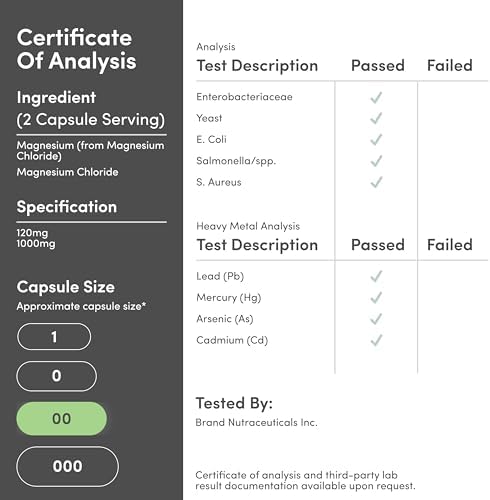
Task: Click the S. Aureus passed checkmark
Action: pos(376,182)
